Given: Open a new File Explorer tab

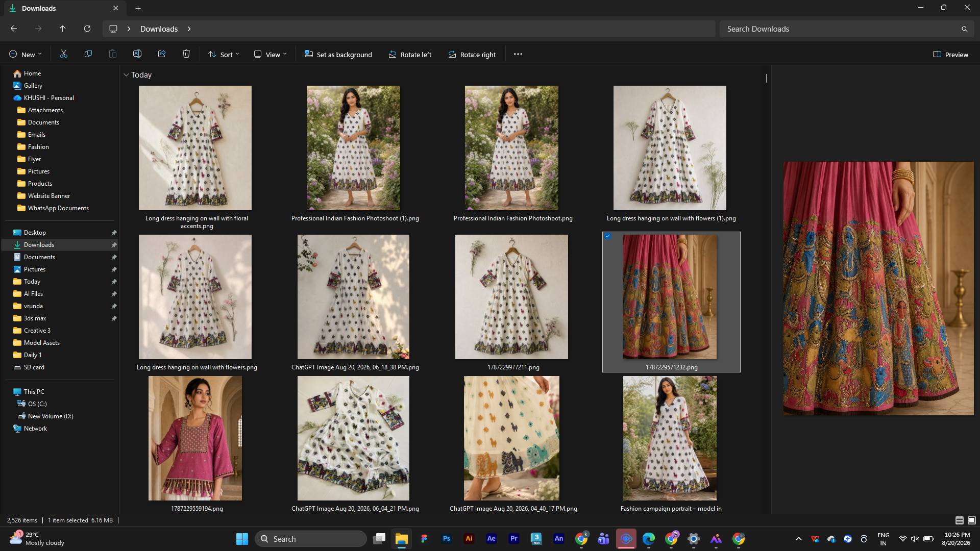Looking at the screenshot, I should (x=138, y=8).
